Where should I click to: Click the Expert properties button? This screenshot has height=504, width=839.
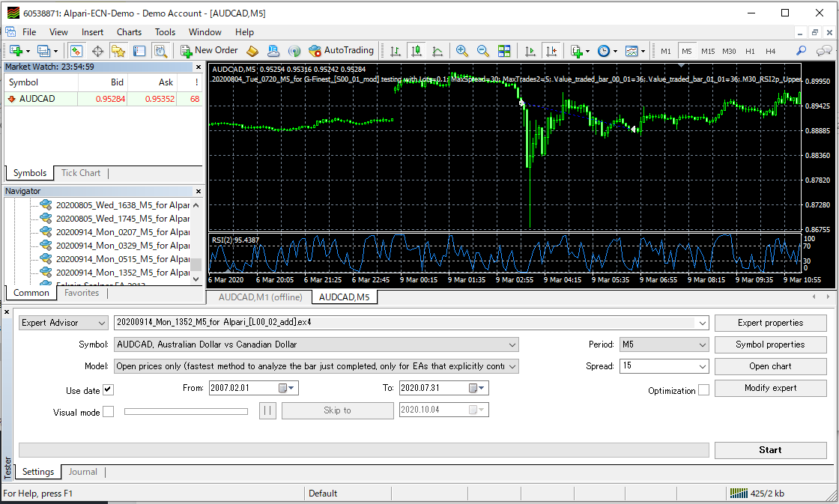coord(770,324)
